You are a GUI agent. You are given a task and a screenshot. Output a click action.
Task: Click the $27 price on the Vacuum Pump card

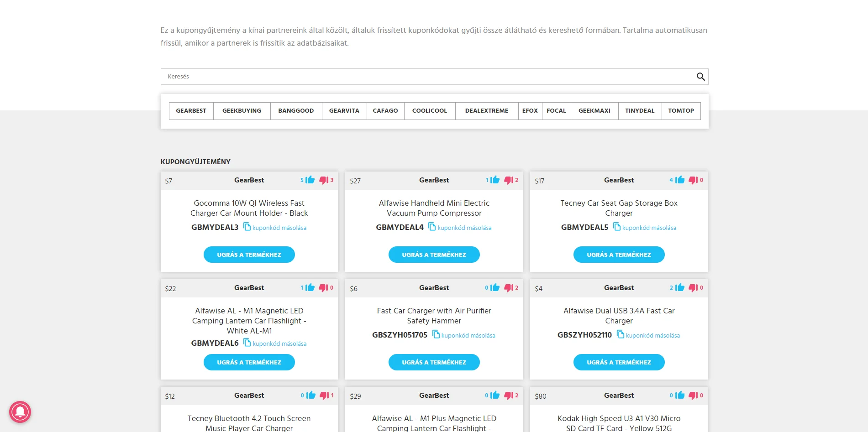pyautogui.click(x=355, y=181)
